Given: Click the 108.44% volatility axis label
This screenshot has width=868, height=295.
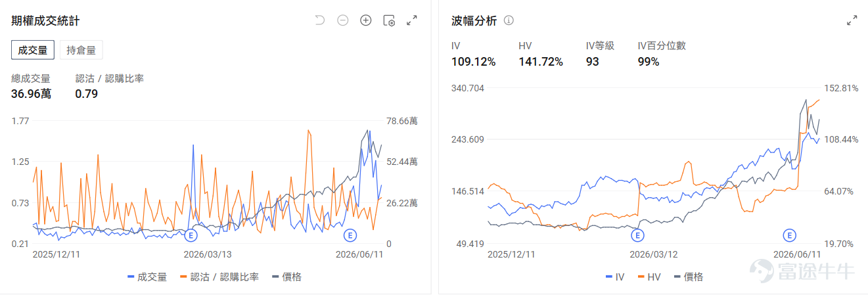Looking at the screenshot, I should 841,139.
